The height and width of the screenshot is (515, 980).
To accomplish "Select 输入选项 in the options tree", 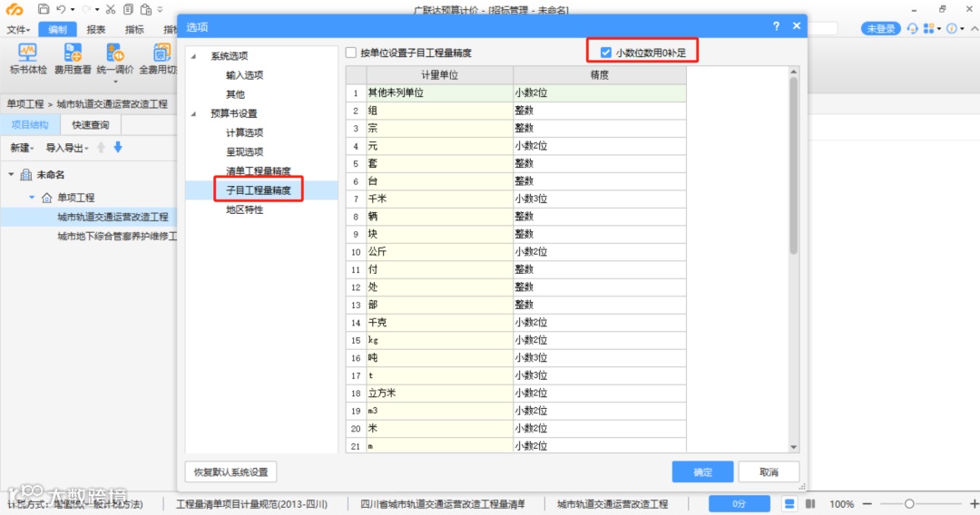I will pyautogui.click(x=244, y=75).
